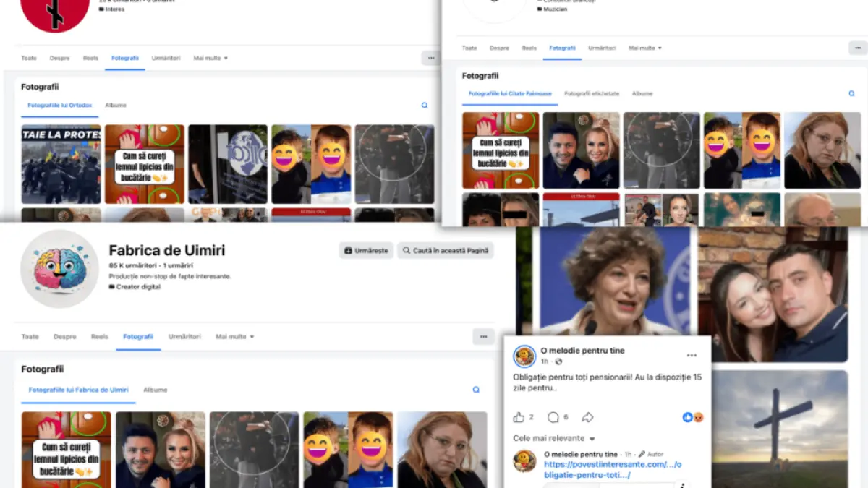The image size is (868, 488).
Task: Select Fotografiile lui Fabrica de Uimiri sub-tab
Action: click(x=79, y=390)
